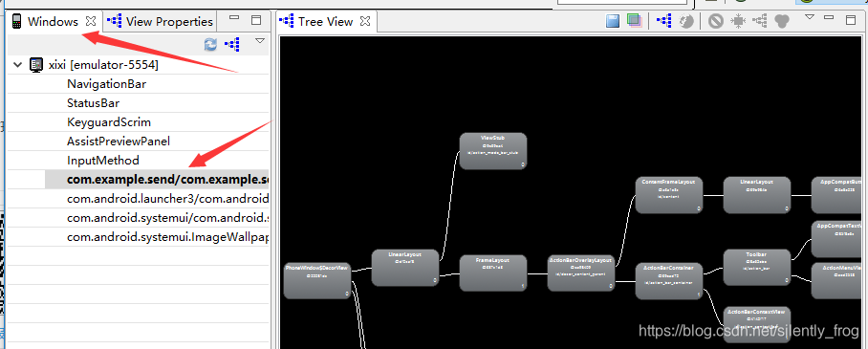Minimize the Tree View panel

tap(829, 18)
